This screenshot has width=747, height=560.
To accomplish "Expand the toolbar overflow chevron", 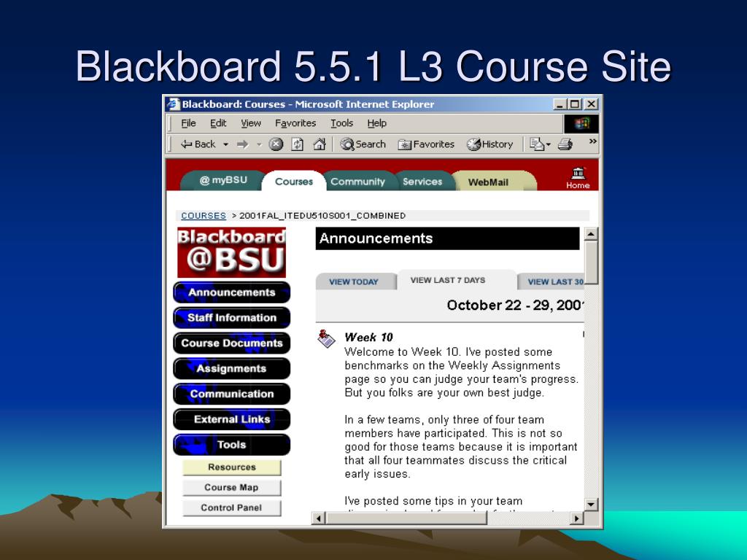I will coord(592,141).
